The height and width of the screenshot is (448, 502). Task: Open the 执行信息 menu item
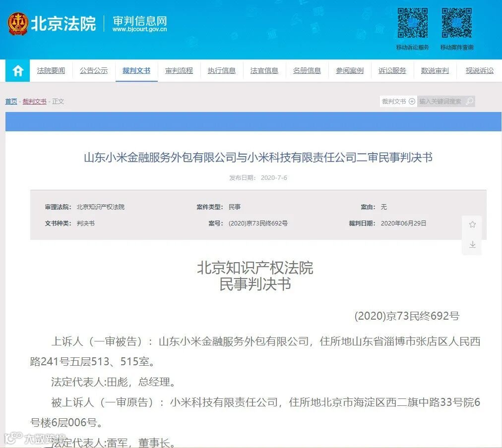222,71
